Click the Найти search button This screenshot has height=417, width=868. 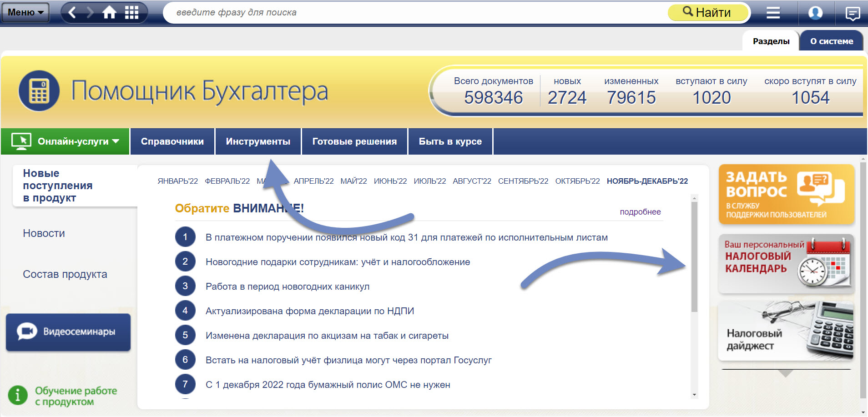[x=707, y=12]
